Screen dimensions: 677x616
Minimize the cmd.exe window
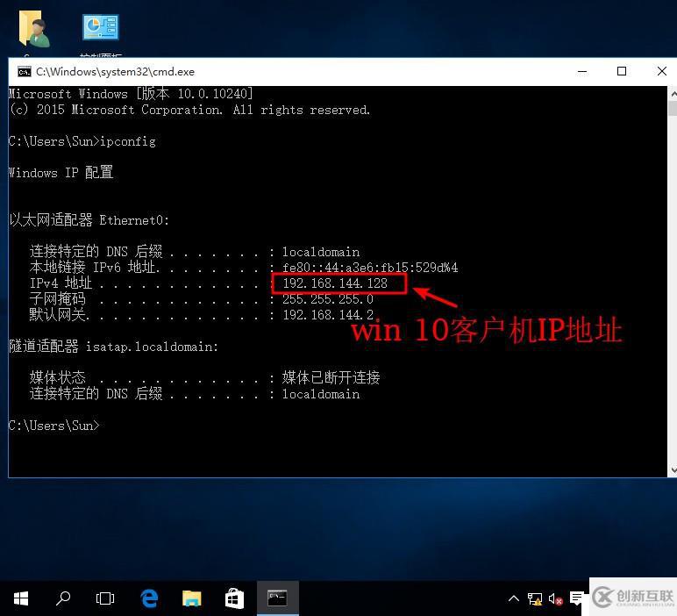coord(582,72)
